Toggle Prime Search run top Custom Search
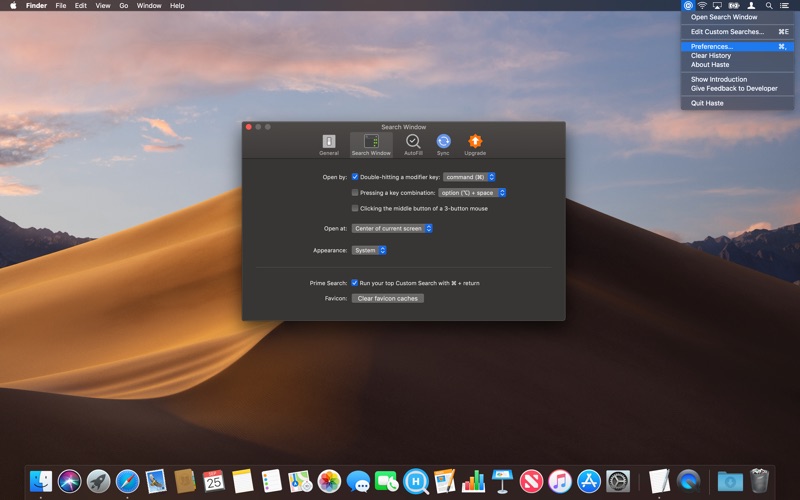The image size is (800, 500). pyautogui.click(x=355, y=283)
